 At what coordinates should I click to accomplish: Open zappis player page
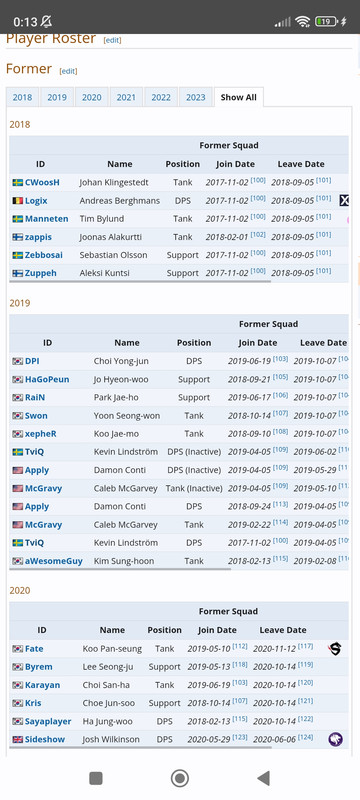click(x=38, y=237)
